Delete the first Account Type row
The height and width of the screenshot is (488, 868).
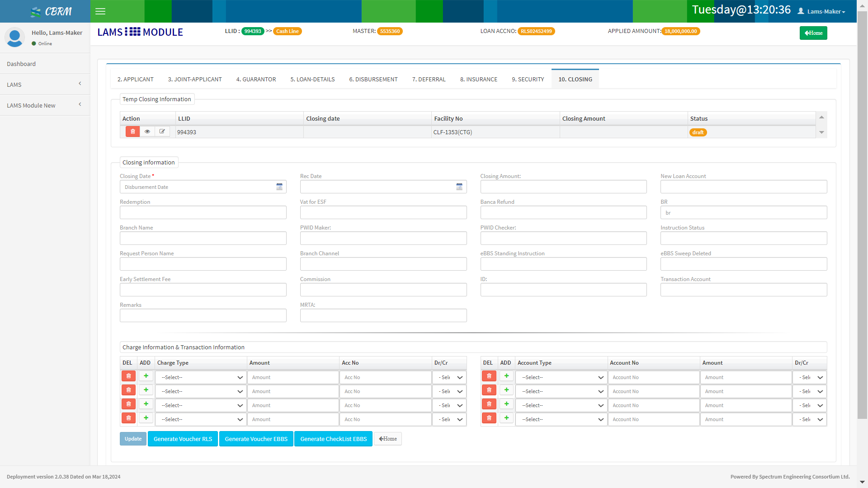point(489,376)
